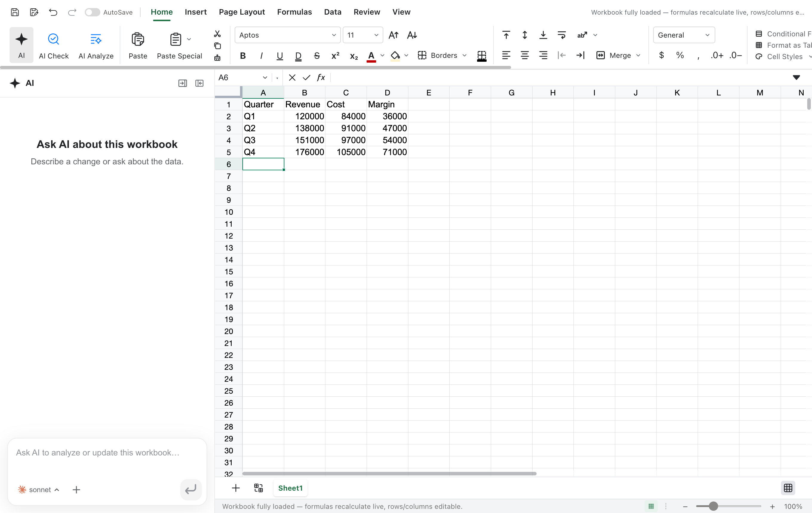Apply Strikethrough formatting

tap(317, 55)
